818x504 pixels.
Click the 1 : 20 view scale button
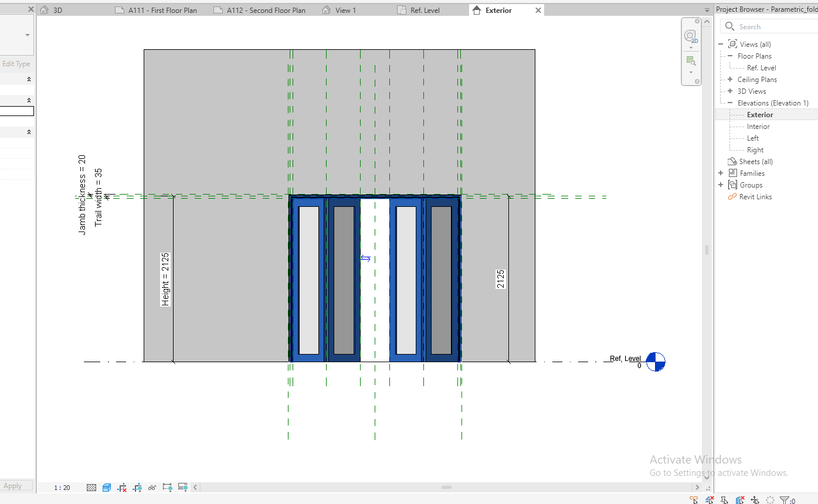click(x=62, y=488)
